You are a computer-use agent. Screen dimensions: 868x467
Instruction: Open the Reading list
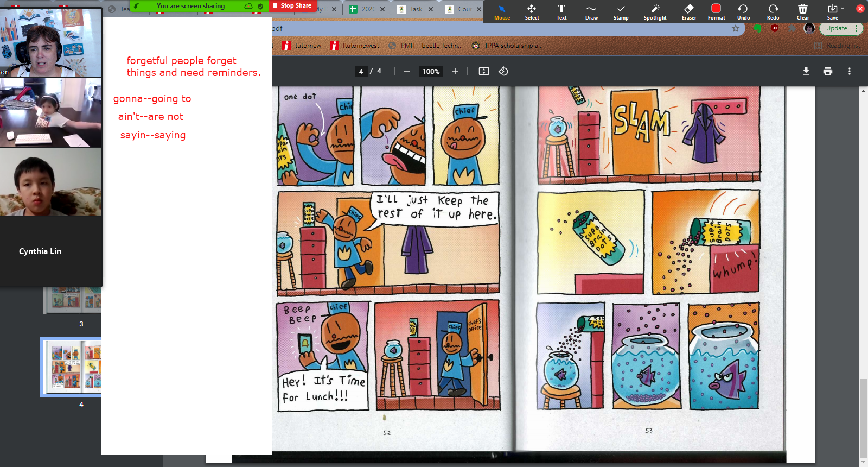point(838,46)
